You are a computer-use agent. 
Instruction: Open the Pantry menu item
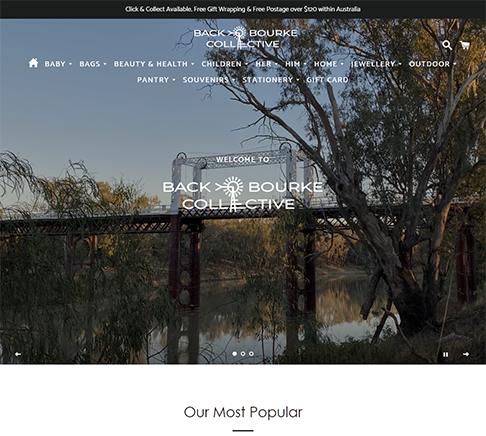point(156,80)
